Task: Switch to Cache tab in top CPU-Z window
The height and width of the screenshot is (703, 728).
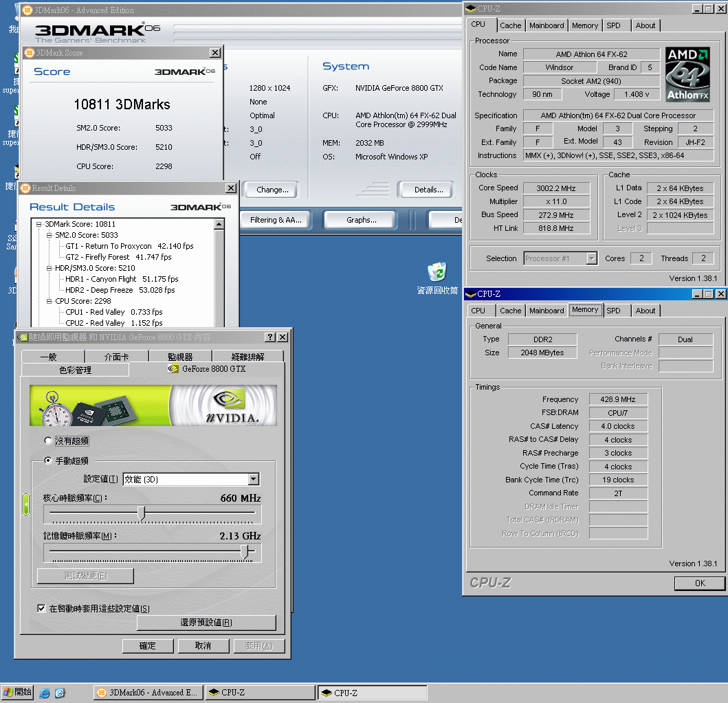Action: (x=510, y=25)
